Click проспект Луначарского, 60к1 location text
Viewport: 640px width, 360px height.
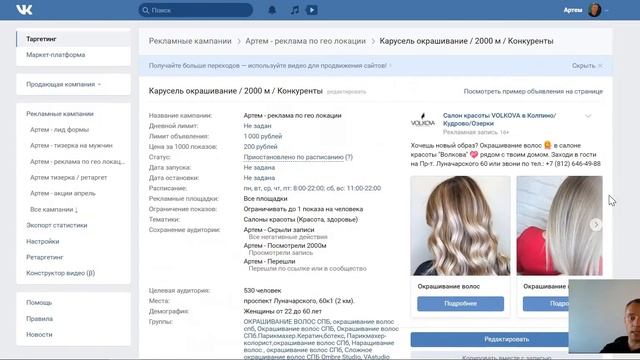tap(299, 301)
